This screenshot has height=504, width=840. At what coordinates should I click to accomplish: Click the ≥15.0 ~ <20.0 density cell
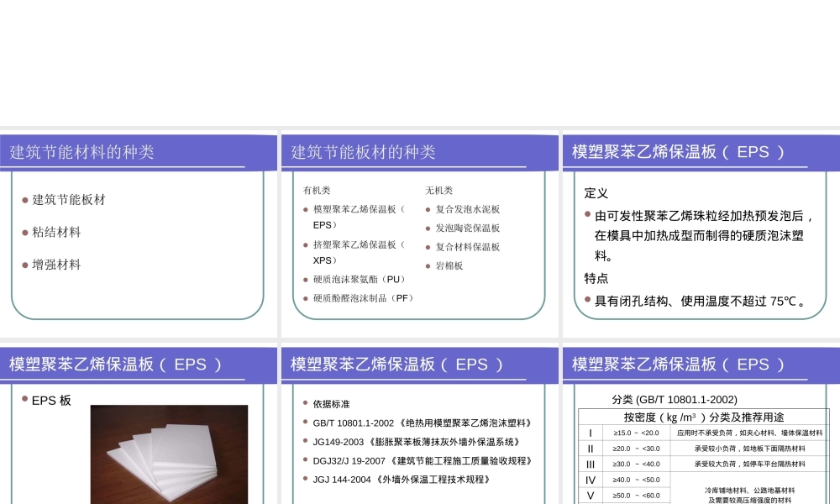tap(637, 433)
